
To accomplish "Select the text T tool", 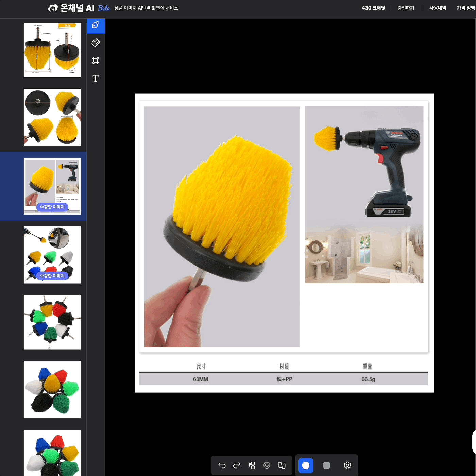I will click(96, 79).
